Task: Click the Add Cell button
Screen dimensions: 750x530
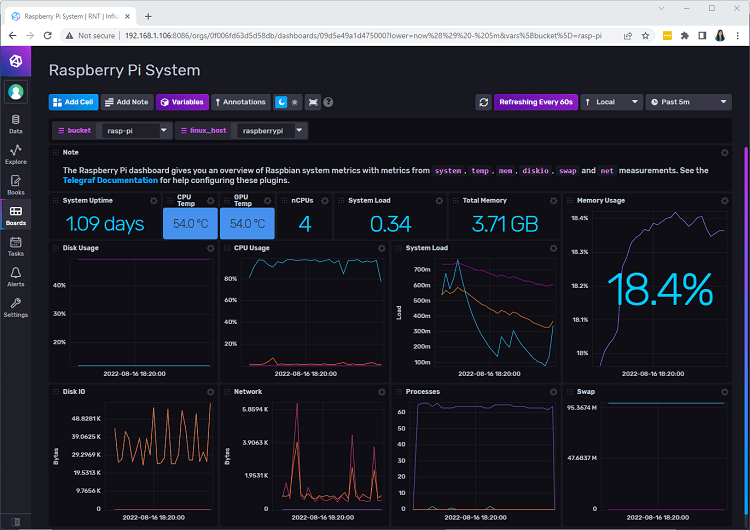Action: click(x=73, y=102)
